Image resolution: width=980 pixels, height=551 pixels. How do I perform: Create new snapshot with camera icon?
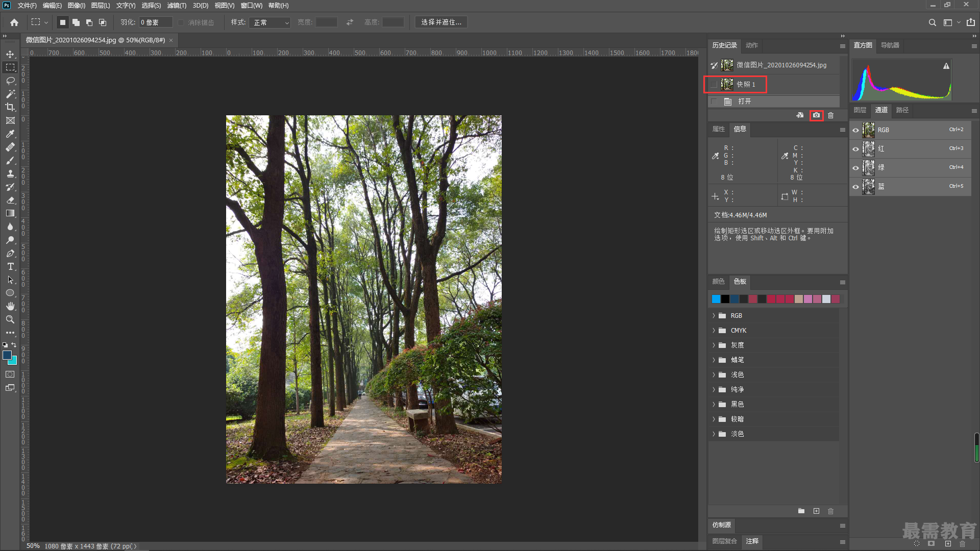click(816, 115)
